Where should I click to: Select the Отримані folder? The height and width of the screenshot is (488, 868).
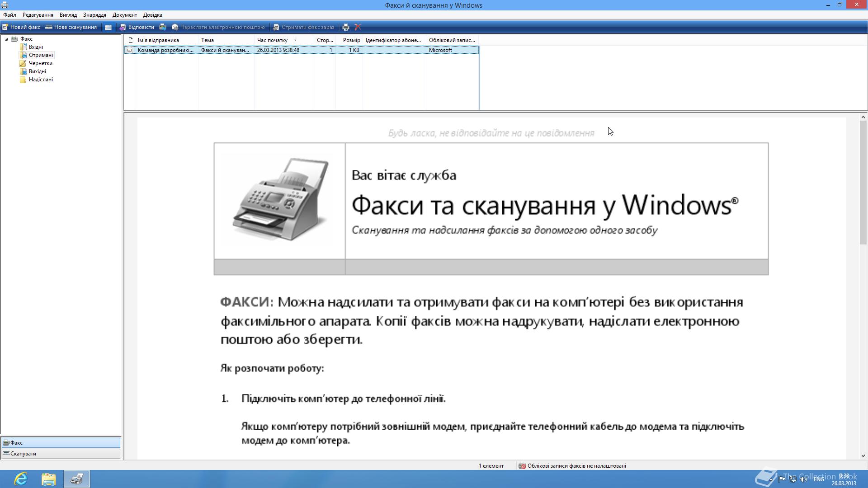(41, 55)
